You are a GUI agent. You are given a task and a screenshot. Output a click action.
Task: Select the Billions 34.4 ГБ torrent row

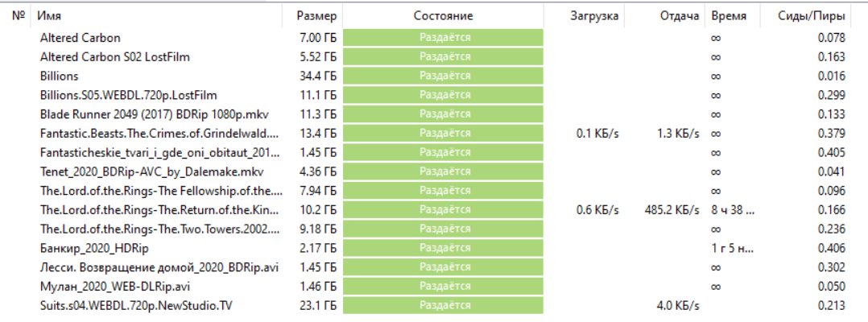[x=60, y=76]
